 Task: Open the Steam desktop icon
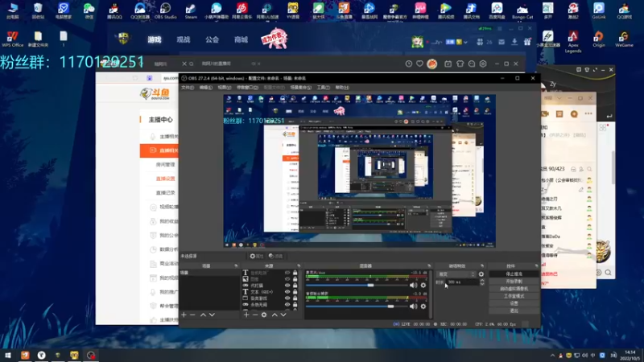(191, 10)
